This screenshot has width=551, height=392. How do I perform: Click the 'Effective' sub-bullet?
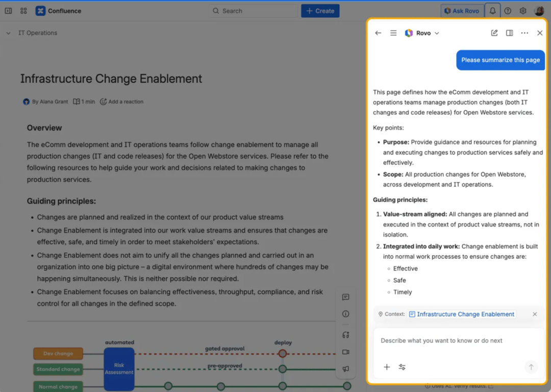pos(406,268)
